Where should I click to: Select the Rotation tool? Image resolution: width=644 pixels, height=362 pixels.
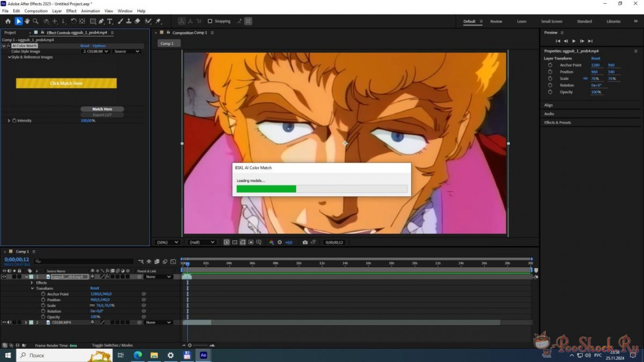tap(74, 21)
